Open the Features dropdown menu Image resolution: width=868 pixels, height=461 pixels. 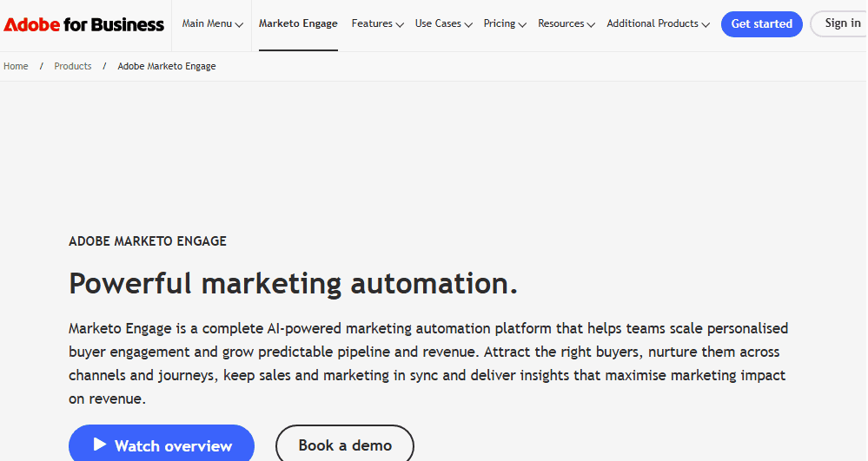point(378,23)
